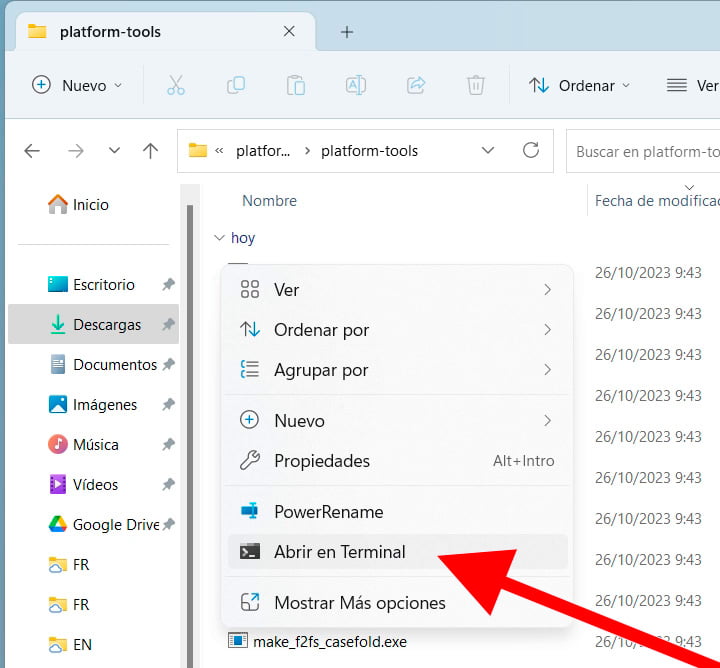Choose Mostrar Más opciones
720x668 pixels.
[x=398, y=602]
